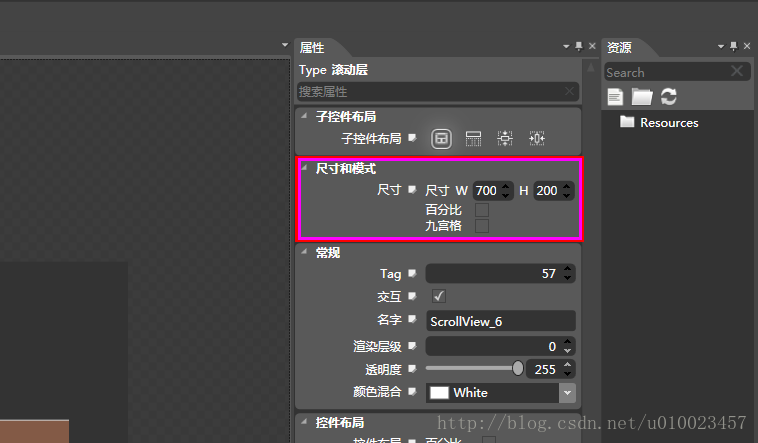Enable the 九宫格 checkbox
758x443 pixels.
tap(482, 226)
